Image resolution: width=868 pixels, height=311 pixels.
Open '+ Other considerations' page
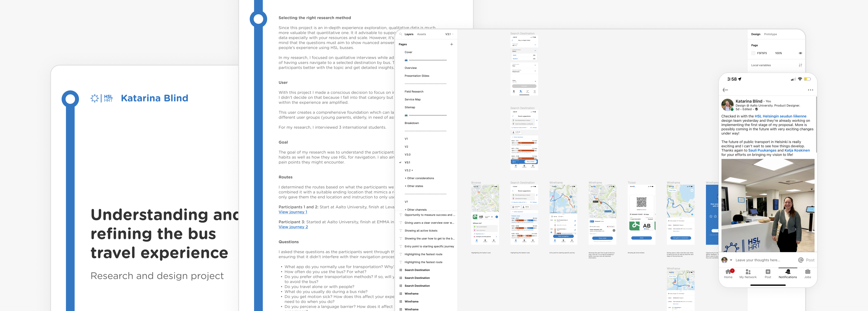(x=419, y=178)
